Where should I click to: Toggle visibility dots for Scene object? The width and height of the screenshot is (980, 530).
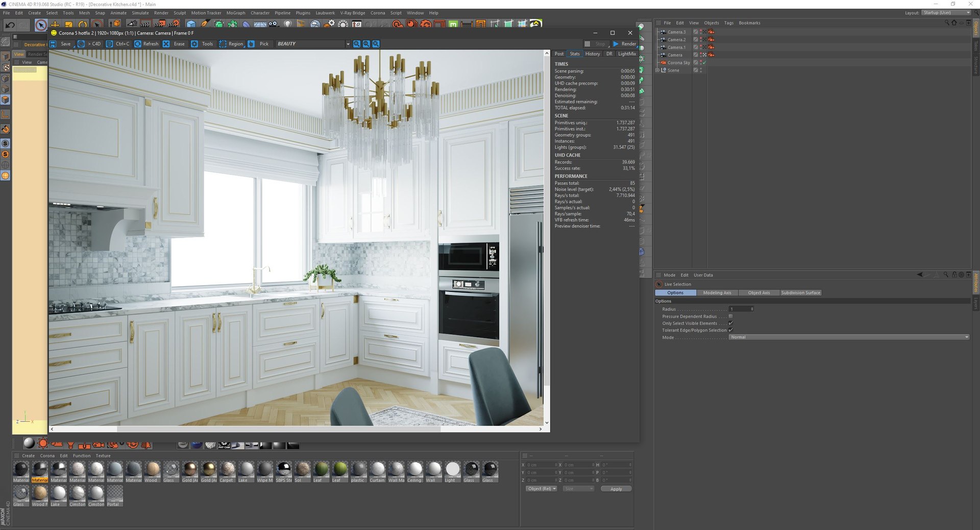(701, 70)
